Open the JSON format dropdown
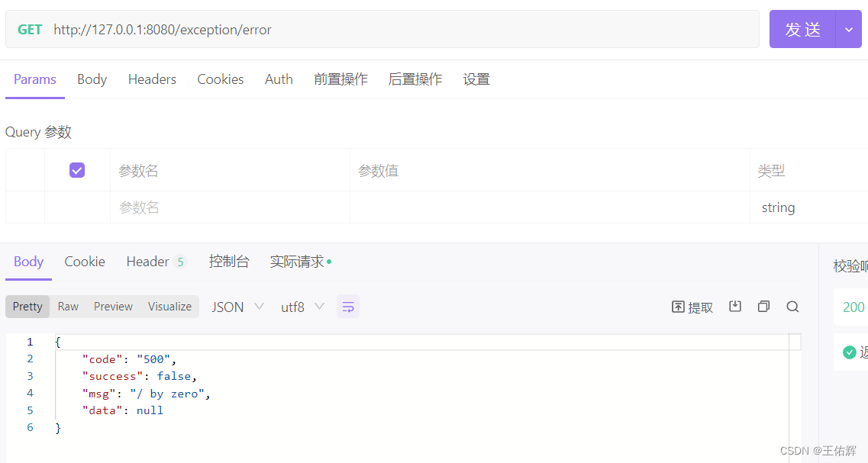This screenshot has height=463, width=868. pyautogui.click(x=237, y=307)
